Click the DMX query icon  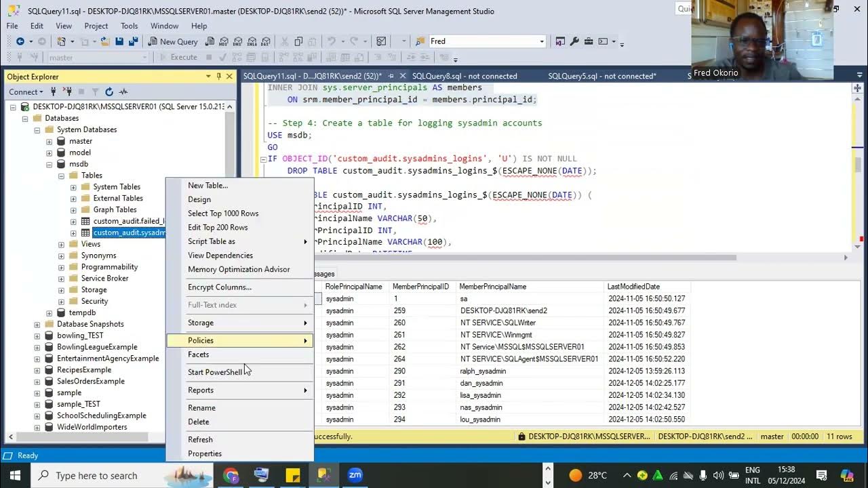pyautogui.click(x=238, y=41)
